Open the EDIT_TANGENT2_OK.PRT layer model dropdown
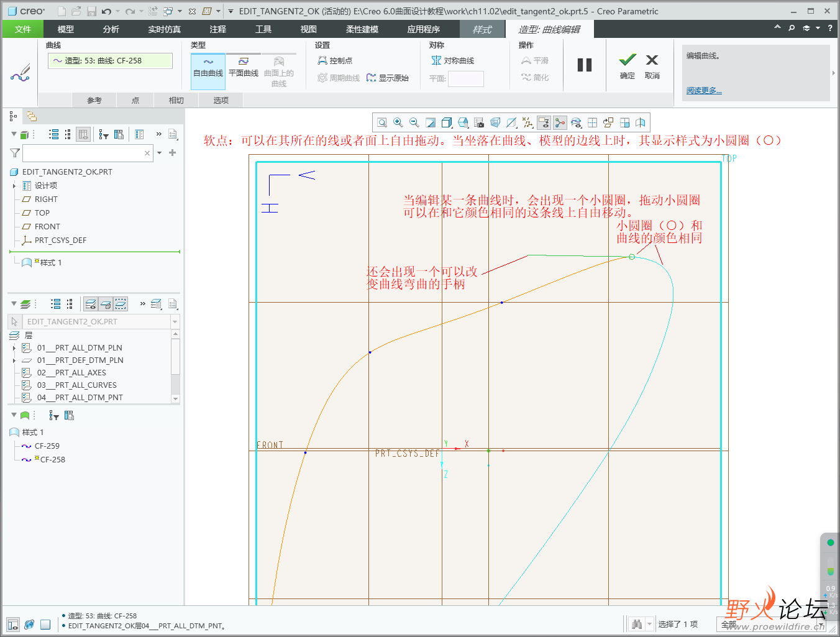840x637 pixels. (x=175, y=322)
